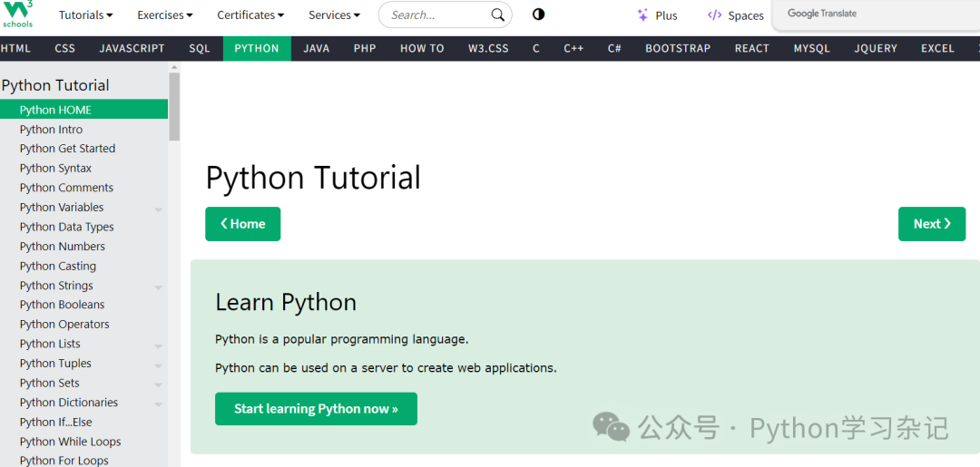Click the search magnifier icon
980x467 pixels.
coord(497,15)
